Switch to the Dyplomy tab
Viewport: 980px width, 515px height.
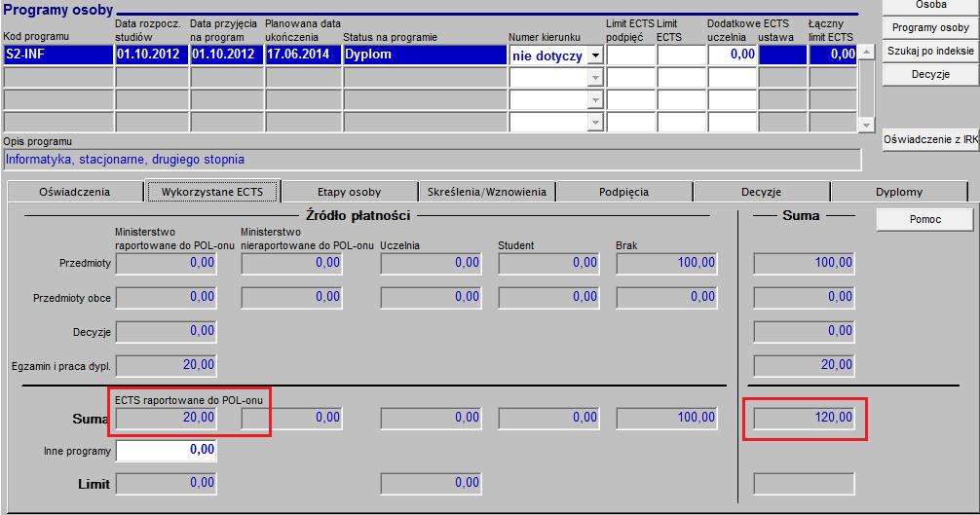[x=899, y=192]
